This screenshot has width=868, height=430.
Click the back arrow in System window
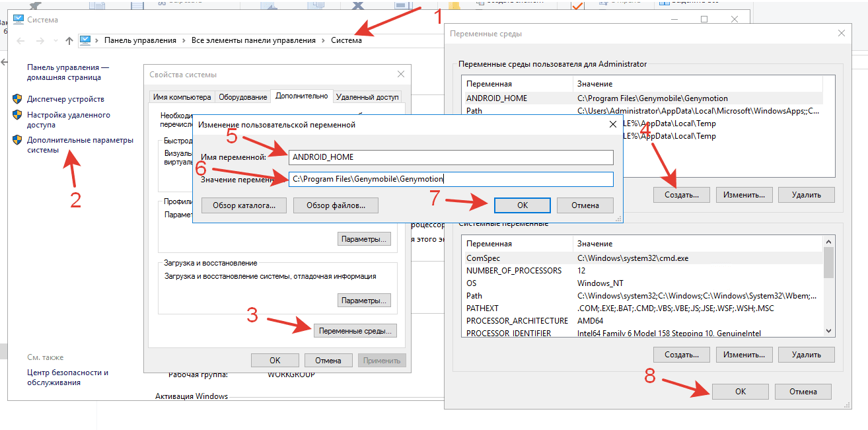point(21,41)
